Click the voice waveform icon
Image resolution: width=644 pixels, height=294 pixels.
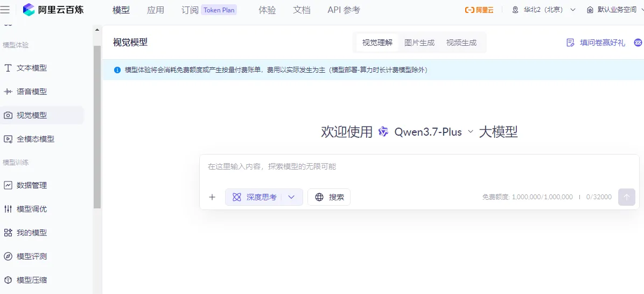click(x=8, y=92)
